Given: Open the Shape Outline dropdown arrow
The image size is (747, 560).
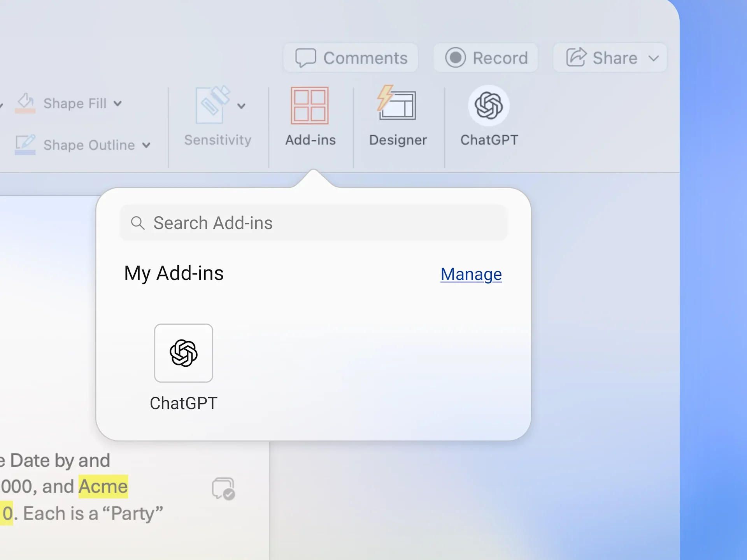Looking at the screenshot, I should coord(146,145).
